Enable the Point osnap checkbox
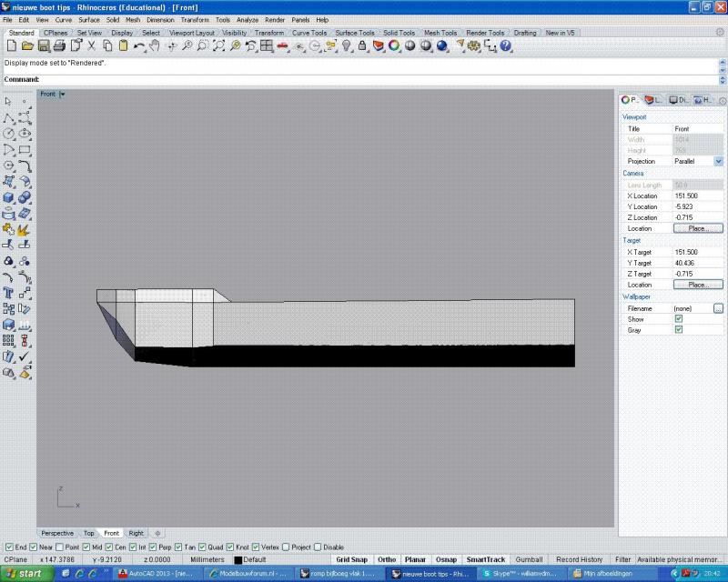Image resolution: width=728 pixels, height=582 pixels. pyautogui.click(x=59, y=547)
